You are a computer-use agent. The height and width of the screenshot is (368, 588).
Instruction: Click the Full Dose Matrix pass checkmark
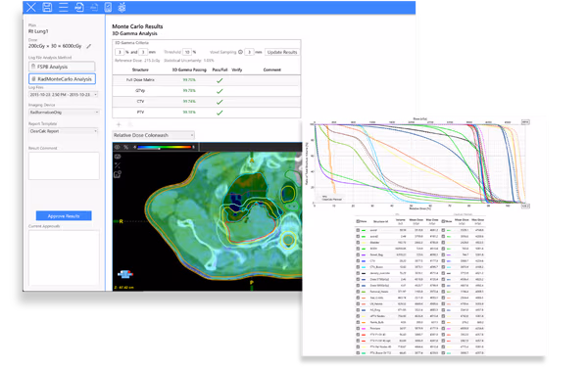[220, 80]
